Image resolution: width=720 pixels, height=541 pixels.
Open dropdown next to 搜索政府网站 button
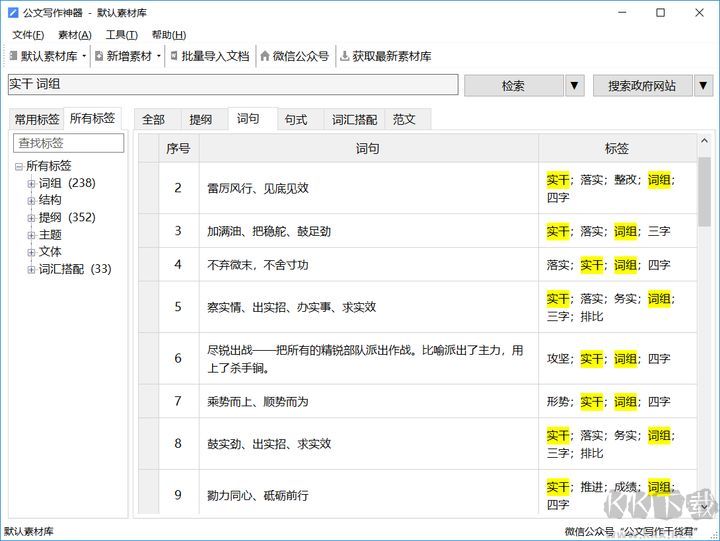(x=703, y=86)
